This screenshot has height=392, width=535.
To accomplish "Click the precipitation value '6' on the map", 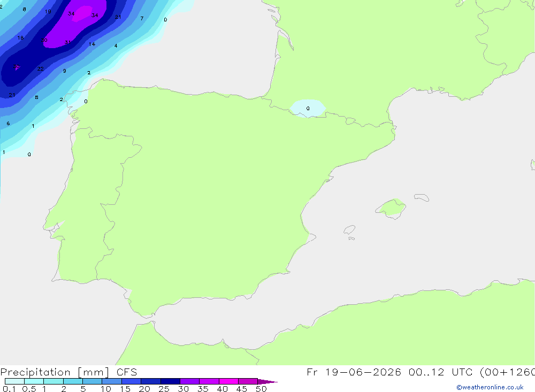I will pyautogui.click(x=8, y=124).
